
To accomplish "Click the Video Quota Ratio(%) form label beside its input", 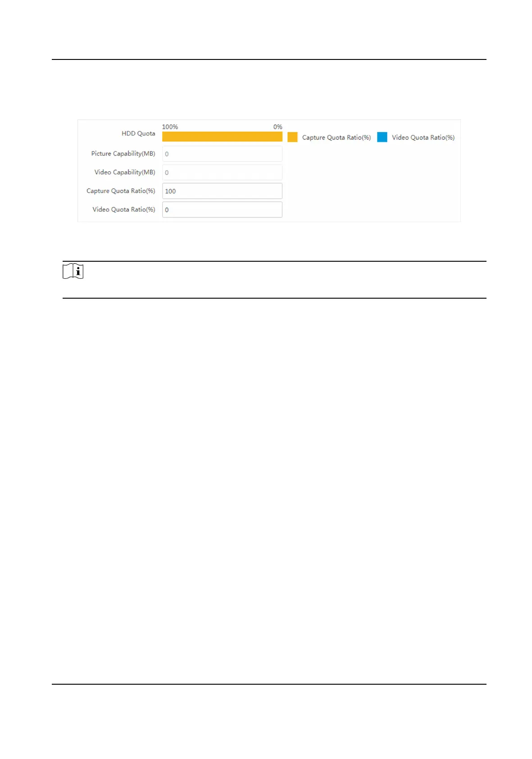I will [x=124, y=209].
